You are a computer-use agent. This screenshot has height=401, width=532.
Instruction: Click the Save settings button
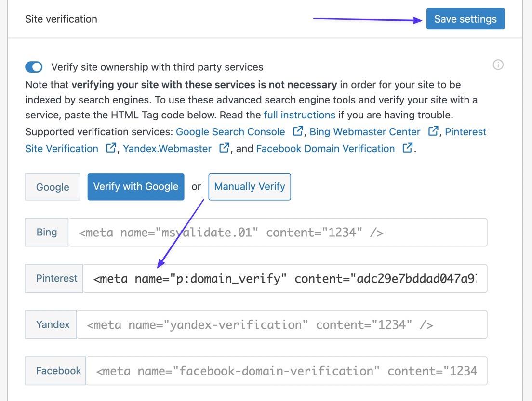pos(465,19)
